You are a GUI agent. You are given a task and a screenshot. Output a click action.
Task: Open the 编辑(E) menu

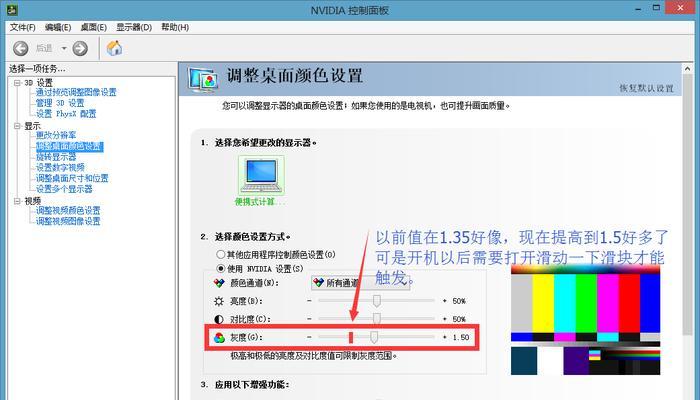(58, 27)
